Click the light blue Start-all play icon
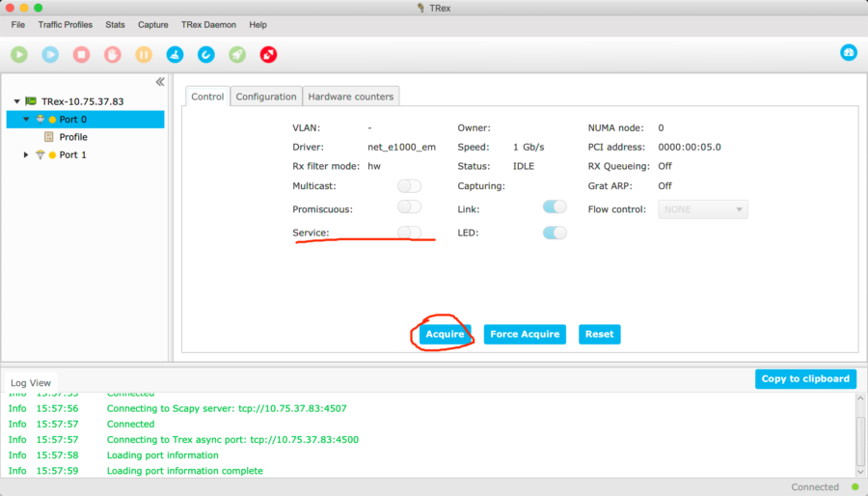868x496 pixels. [50, 54]
